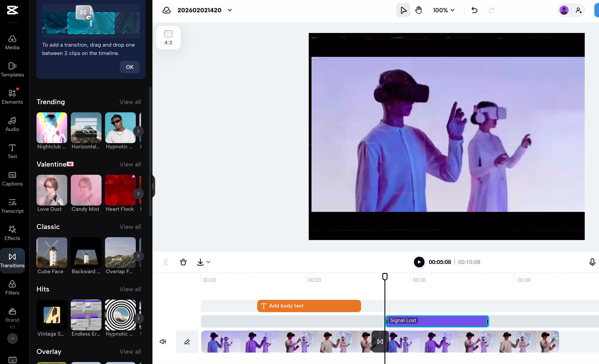Mute the video track audio
The image size is (599, 364).
click(x=163, y=341)
